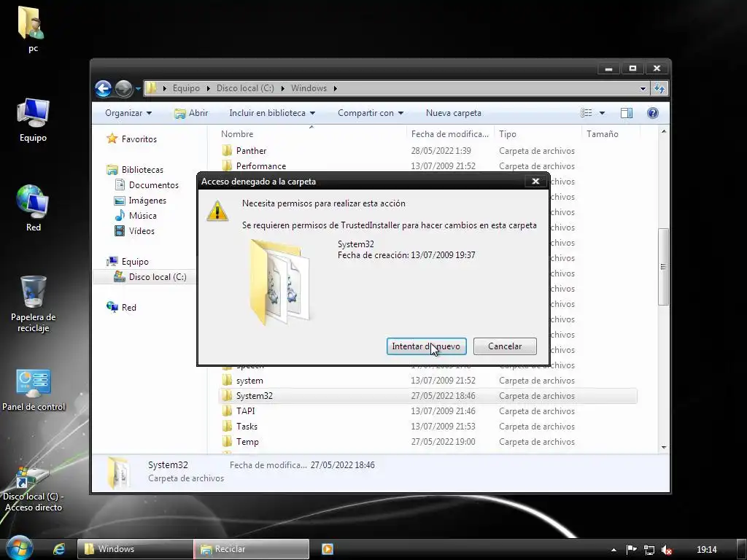
Task: Click Nueva carpeta in the toolbar
Action: [454, 113]
